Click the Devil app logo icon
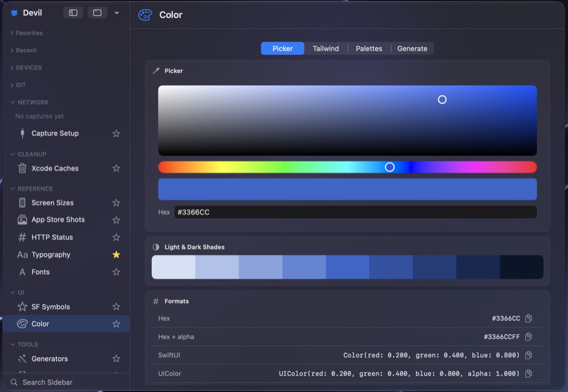This screenshot has height=392, width=568. 14,13
